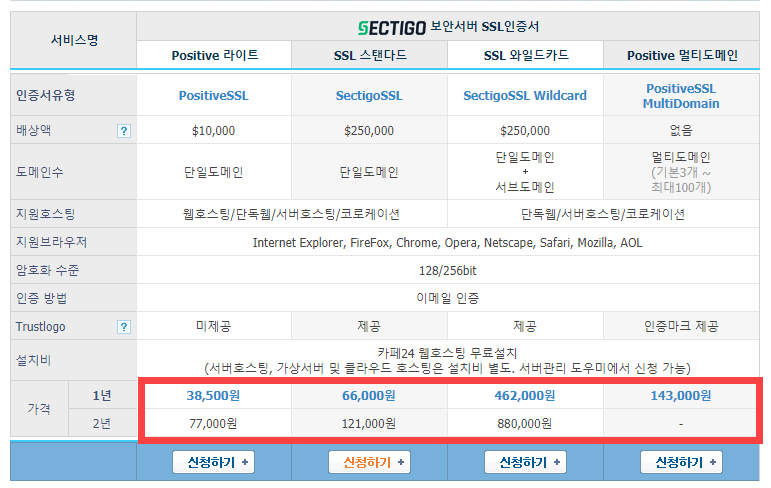Click the help icon next to Trustlogo
Viewport: 771px width, 488px height.
point(124,327)
